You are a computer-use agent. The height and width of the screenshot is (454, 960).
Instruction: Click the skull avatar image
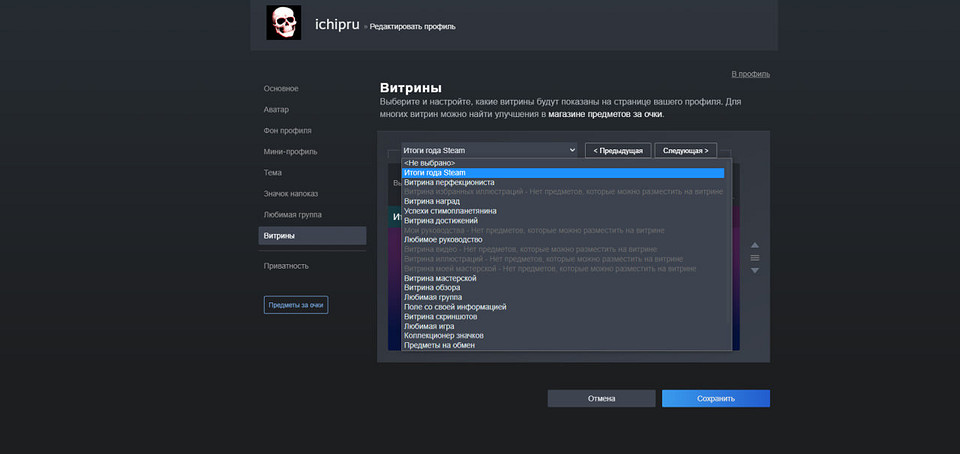(283, 23)
